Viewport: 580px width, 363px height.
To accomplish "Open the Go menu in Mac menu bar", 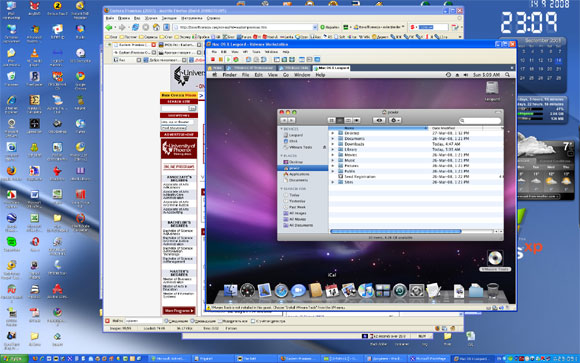I will point(286,75).
